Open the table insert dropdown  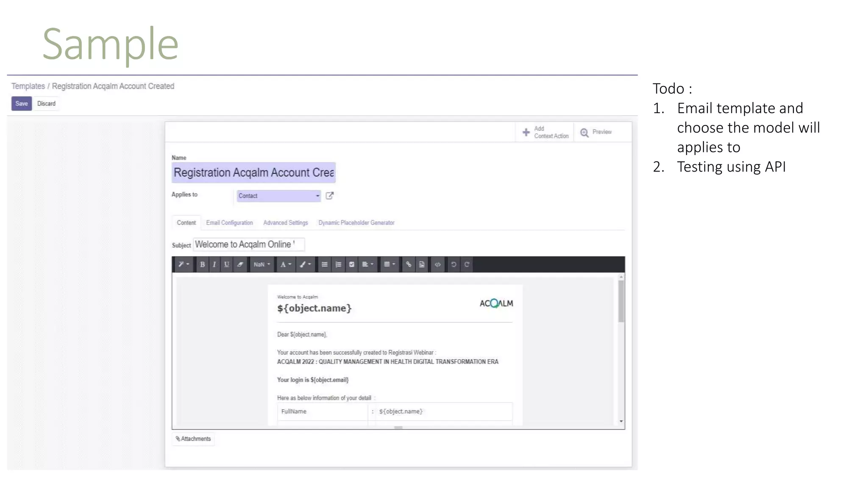point(389,264)
